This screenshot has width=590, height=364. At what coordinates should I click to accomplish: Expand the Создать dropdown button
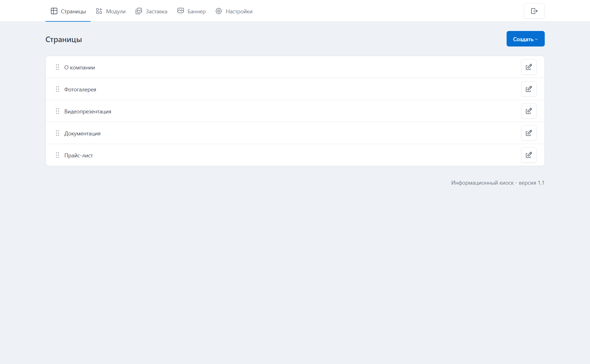click(x=525, y=39)
